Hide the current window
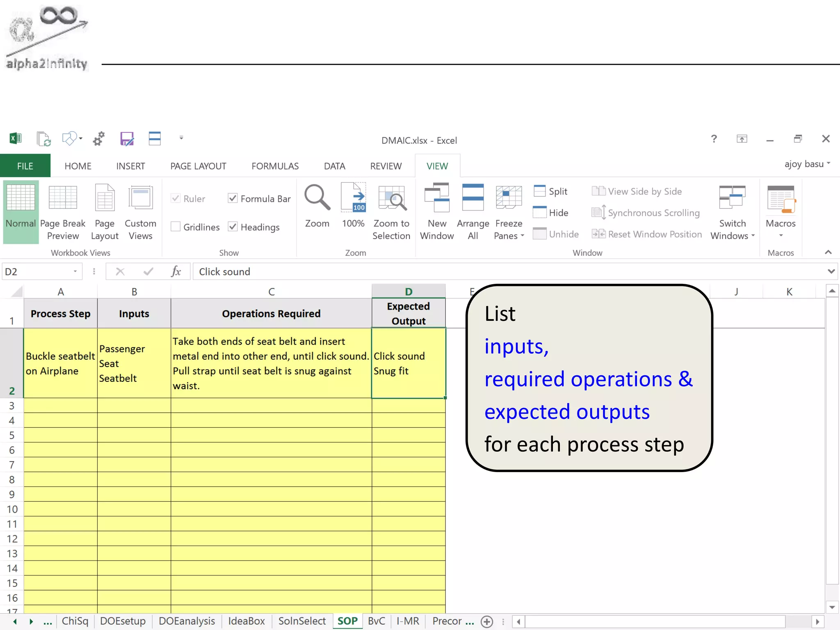 pyautogui.click(x=550, y=212)
